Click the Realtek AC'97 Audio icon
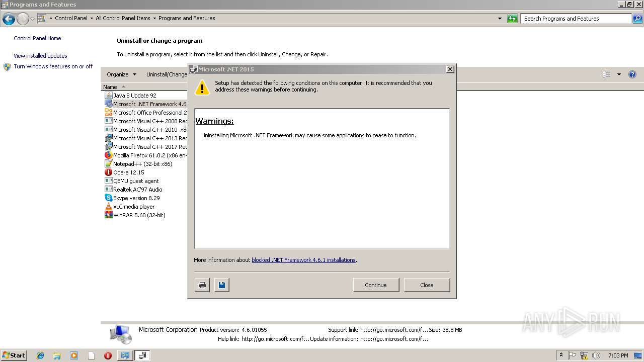Viewport: 644px width, 362px height. (x=108, y=189)
